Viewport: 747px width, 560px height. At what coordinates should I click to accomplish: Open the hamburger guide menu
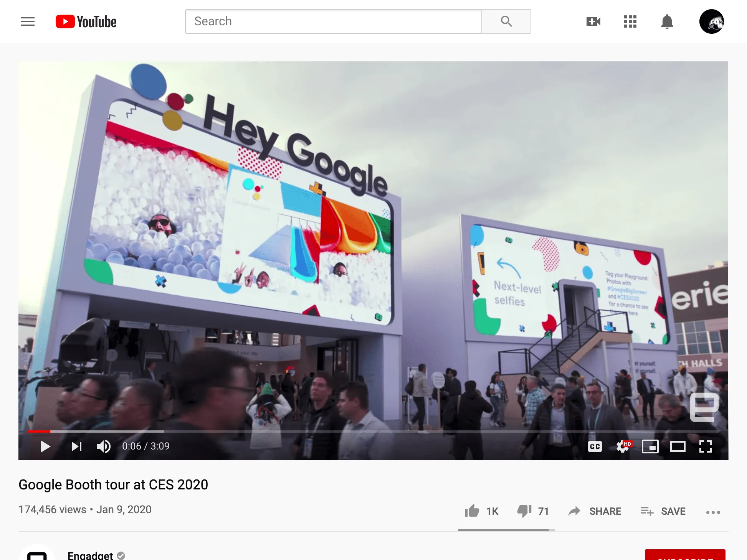point(28,21)
